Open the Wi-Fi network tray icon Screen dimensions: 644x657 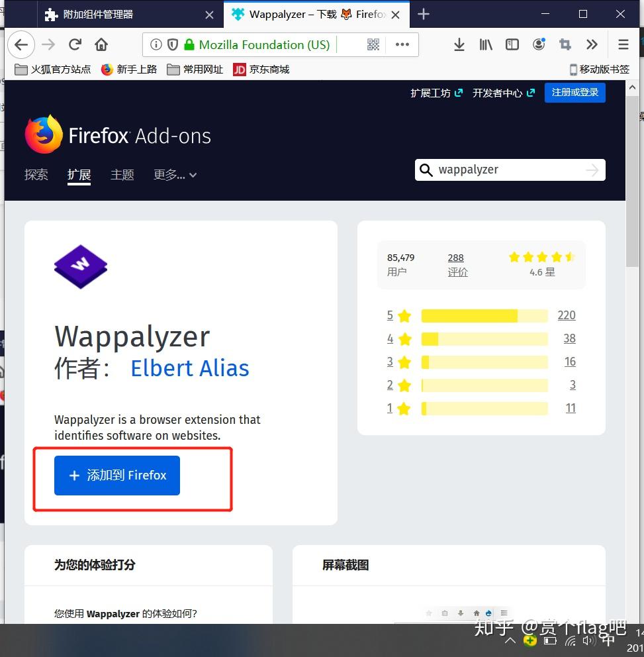571,641
